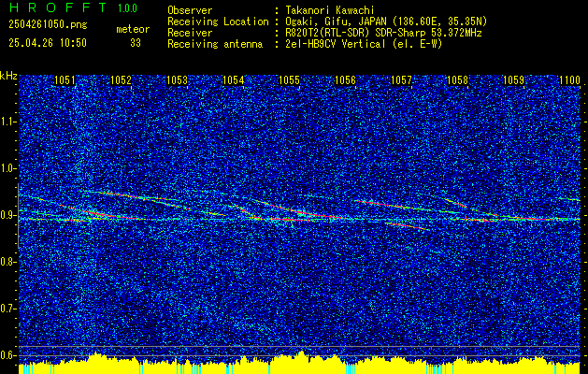Click the 1100 time marker

pos(569,80)
